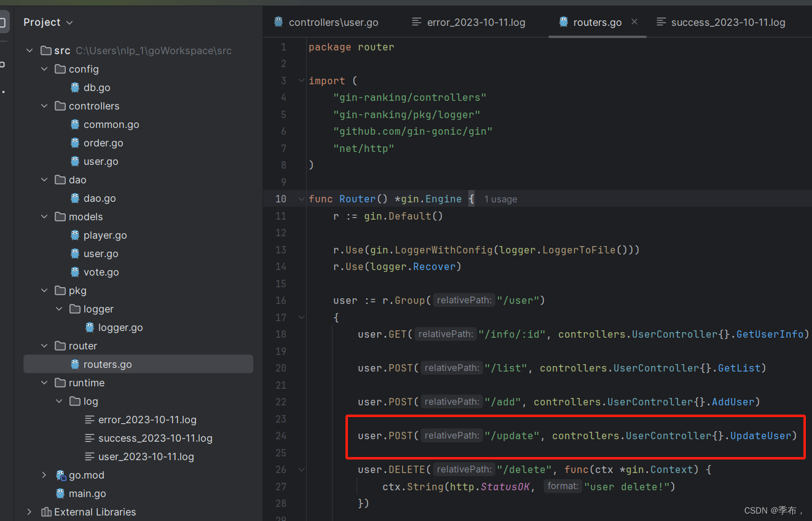This screenshot has height=521, width=812.
Task: Fold the Router function at line 10
Action: (301, 199)
